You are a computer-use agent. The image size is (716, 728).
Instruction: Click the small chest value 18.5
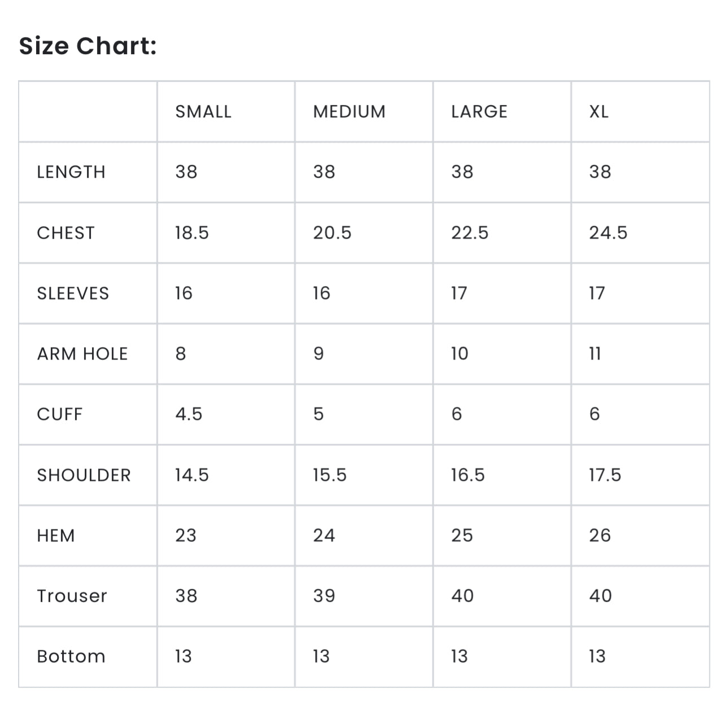coord(192,233)
